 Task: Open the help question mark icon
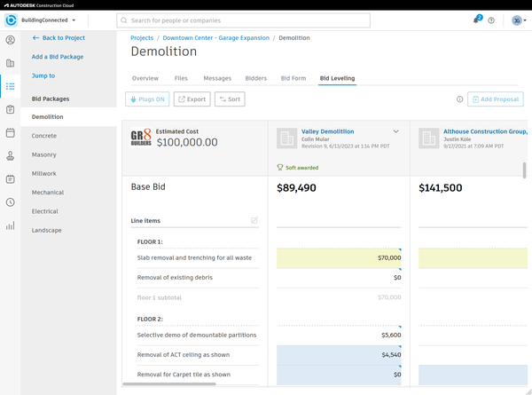click(491, 20)
